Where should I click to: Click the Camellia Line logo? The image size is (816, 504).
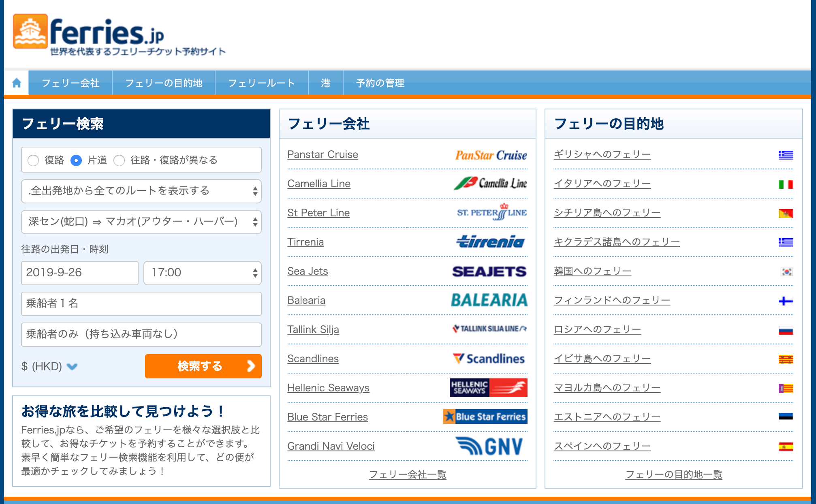tap(490, 184)
